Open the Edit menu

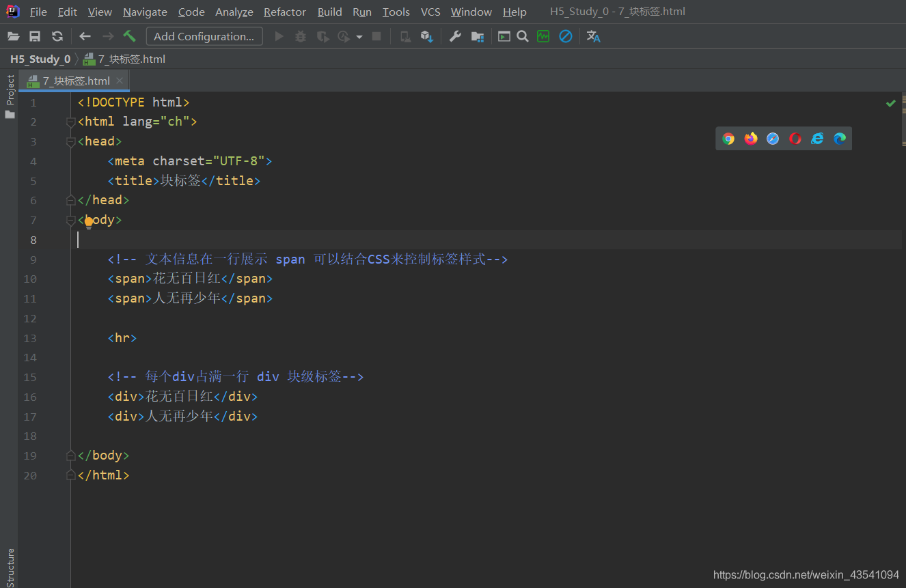click(68, 12)
